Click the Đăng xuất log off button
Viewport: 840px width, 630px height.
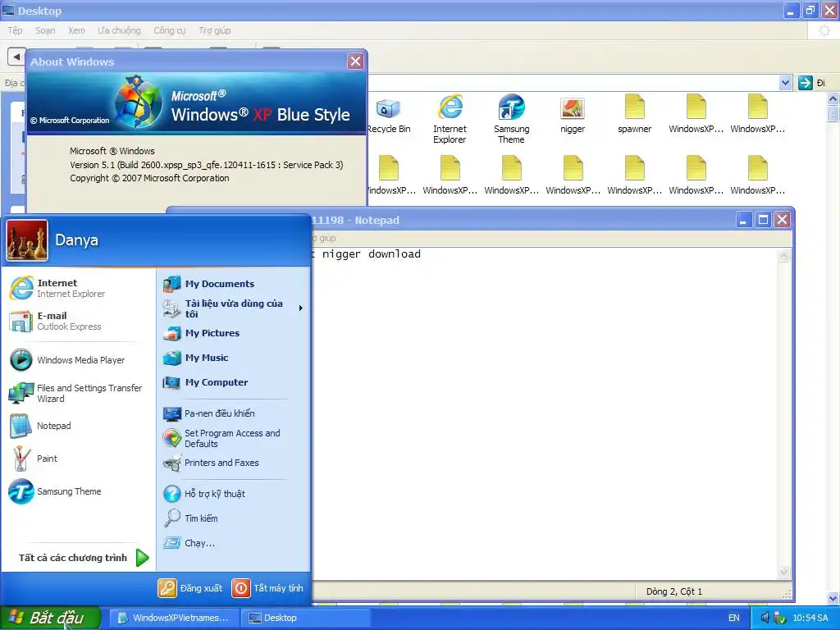190,588
